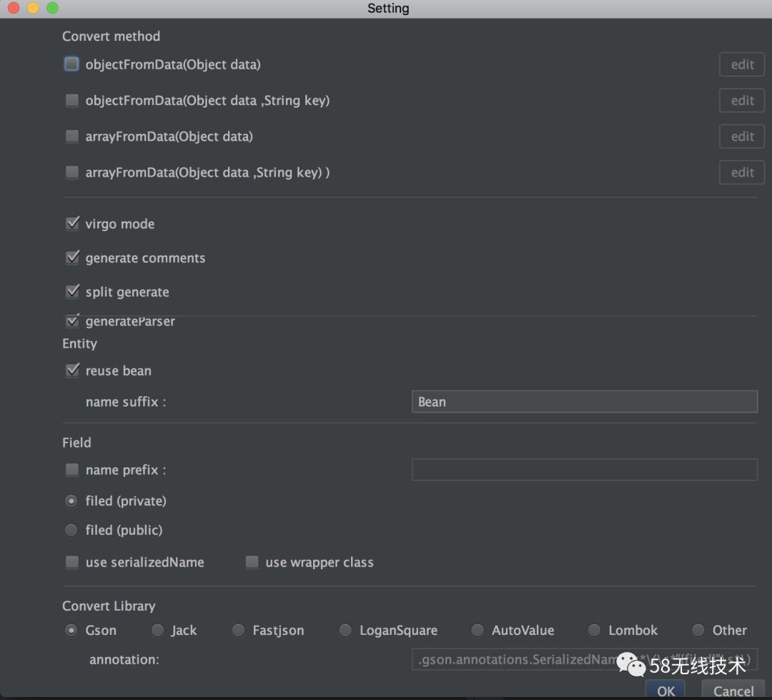Select AutoValue radio option
The height and width of the screenshot is (700, 772).
point(477,630)
